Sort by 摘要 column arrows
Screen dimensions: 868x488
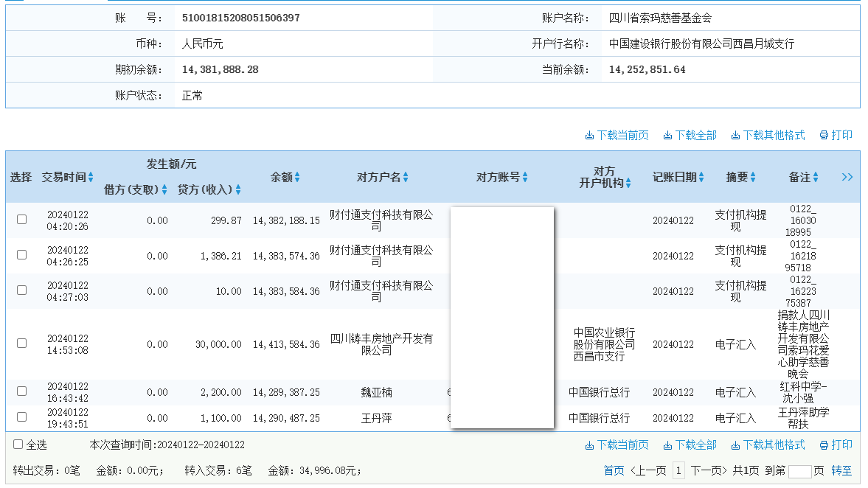click(753, 177)
